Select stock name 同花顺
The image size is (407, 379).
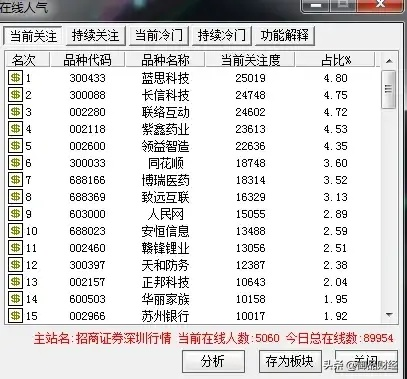166,163
